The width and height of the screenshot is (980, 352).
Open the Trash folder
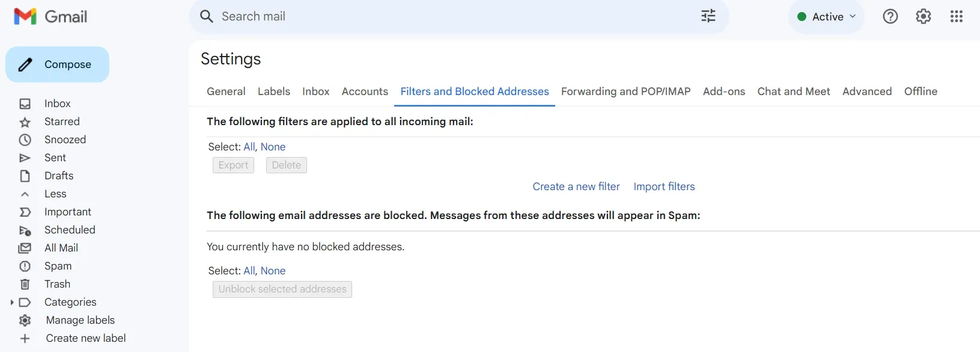coord(57,284)
